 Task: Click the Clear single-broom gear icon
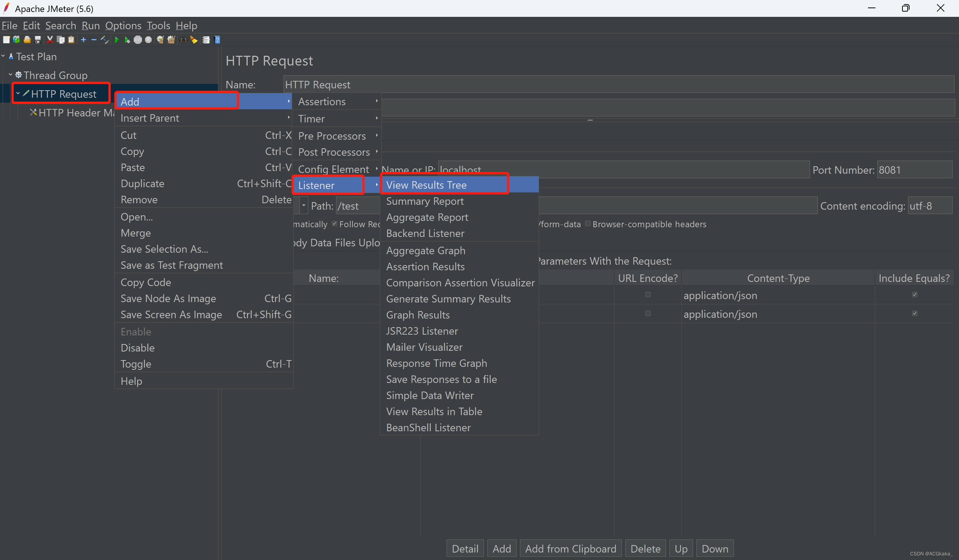coord(160,40)
